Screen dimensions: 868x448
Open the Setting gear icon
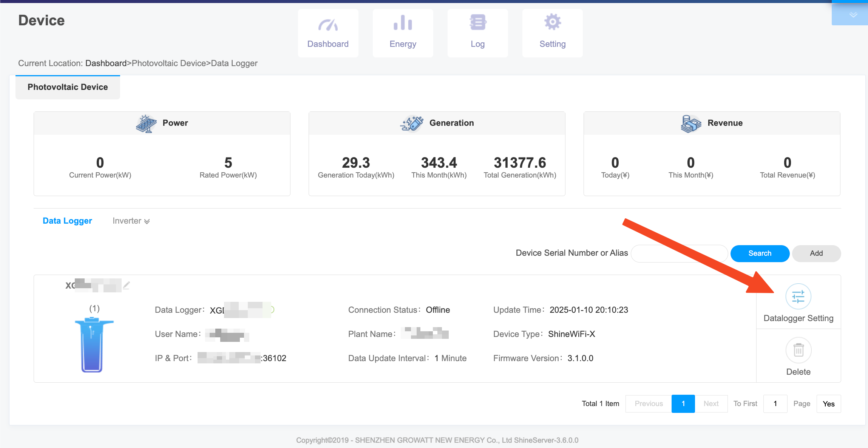[x=552, y=22]
